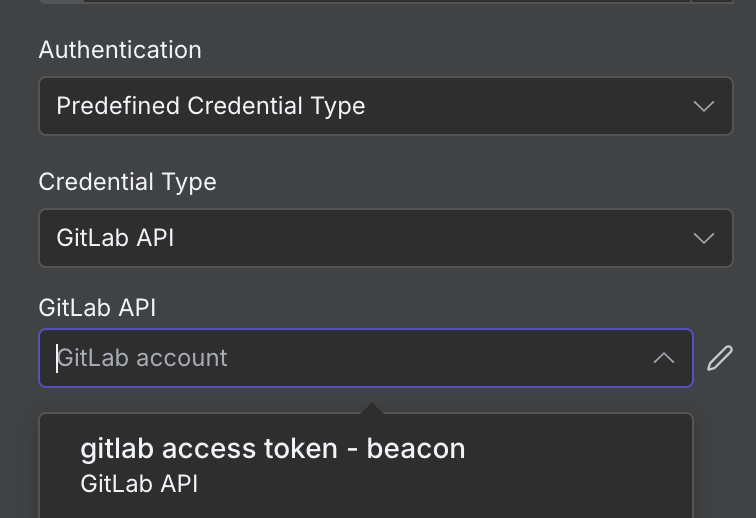Focus the GitLab account input field
The image size is (756, 518).
click(350, 358)
